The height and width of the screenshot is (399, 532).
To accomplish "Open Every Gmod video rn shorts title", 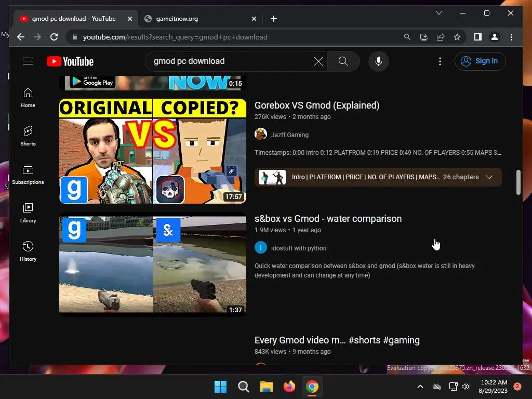I will 337,340.
